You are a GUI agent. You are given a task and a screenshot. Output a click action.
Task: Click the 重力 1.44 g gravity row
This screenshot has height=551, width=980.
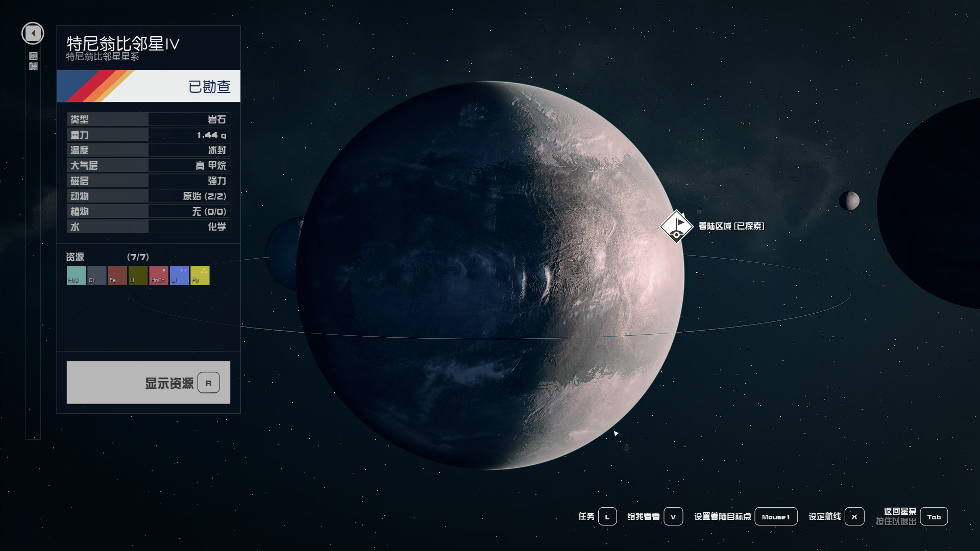pos(149,135)
